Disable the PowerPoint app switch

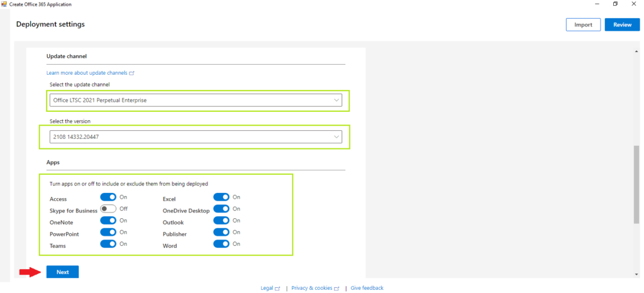coord(108,232)
